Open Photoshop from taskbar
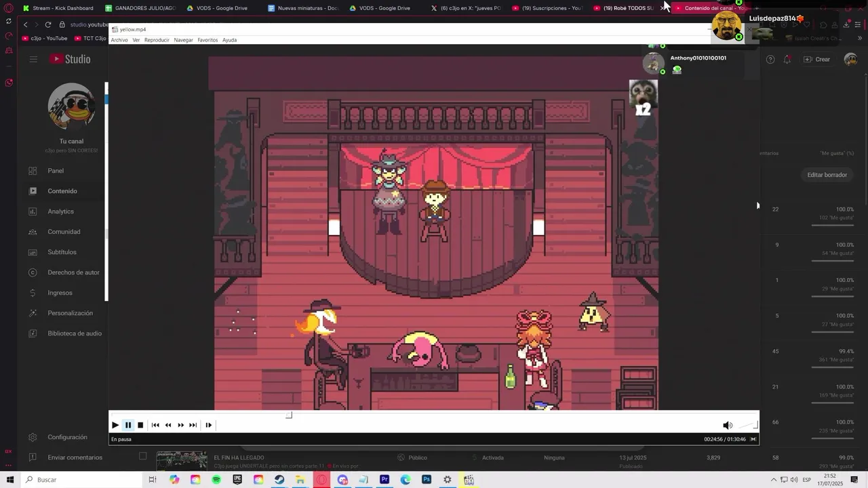Screen dimensions: 868x488 pyautogui.click(x=427, y=480)
